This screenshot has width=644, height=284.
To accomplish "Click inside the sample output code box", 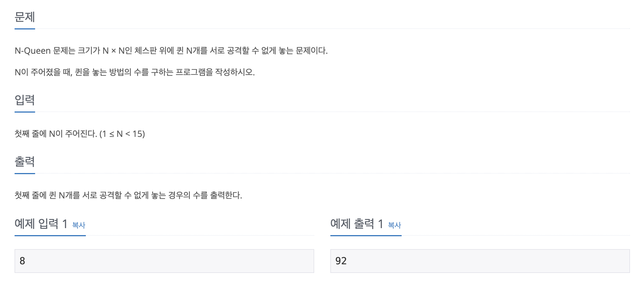I will click(480, 261).
